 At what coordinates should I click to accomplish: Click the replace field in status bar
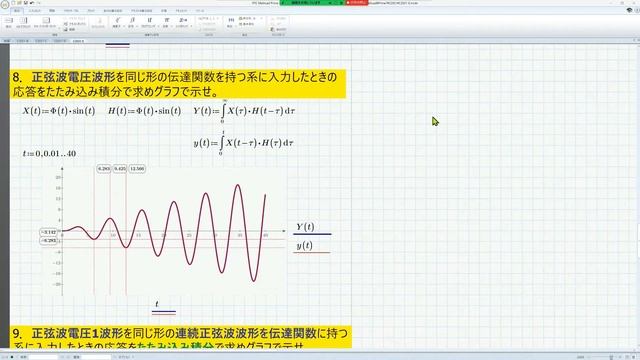coord(96,357)
